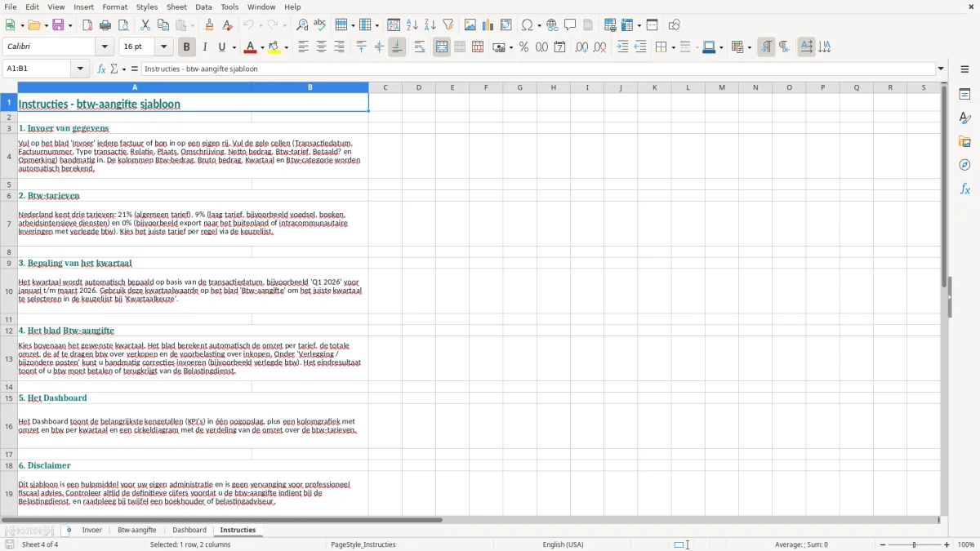Align cell content to the bottom
This screenshot has height=551, width=980.
click(397, 47)
